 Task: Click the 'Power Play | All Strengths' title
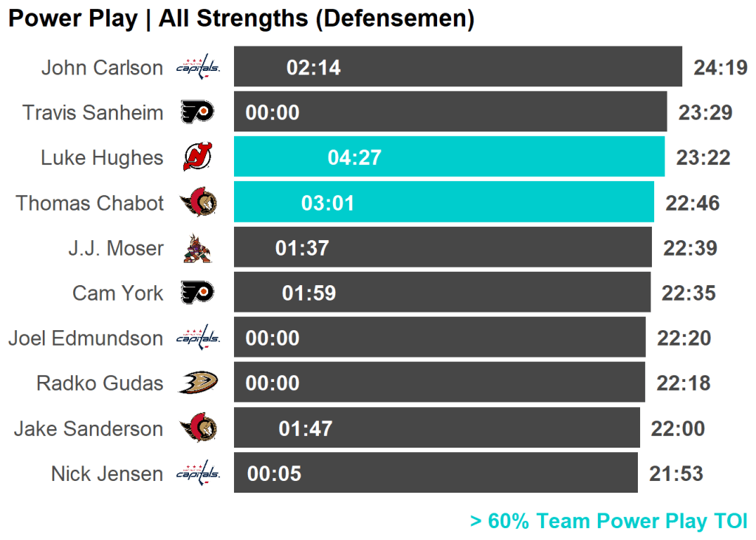pos(241,19)
